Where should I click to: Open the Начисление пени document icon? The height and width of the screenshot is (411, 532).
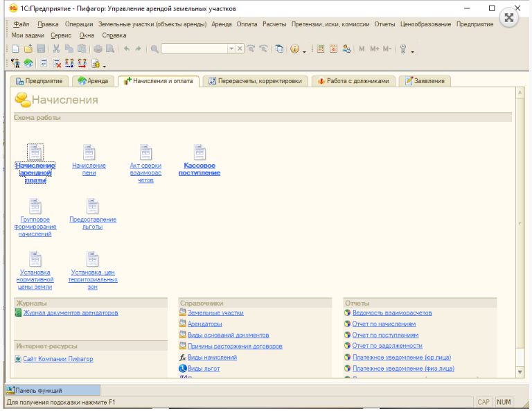[89, 152]
